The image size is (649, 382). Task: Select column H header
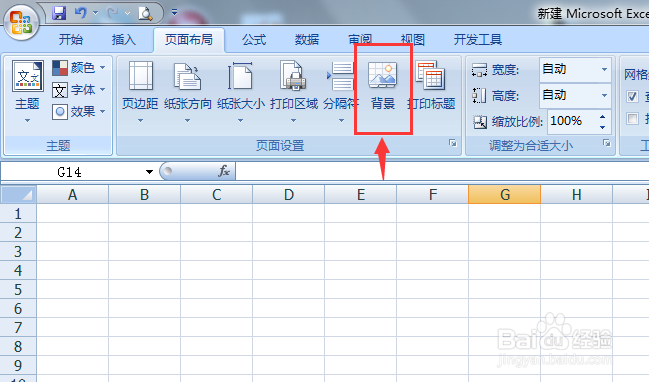577,195
